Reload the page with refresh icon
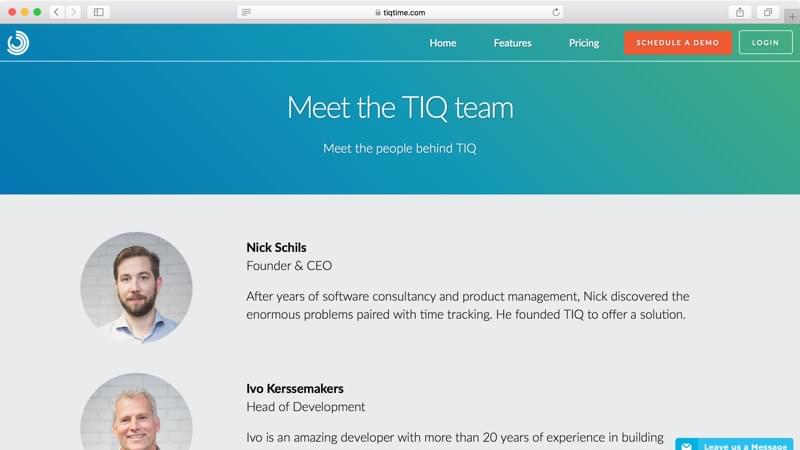The width and height of the screenshot is (800, 450). coord(556,12)
